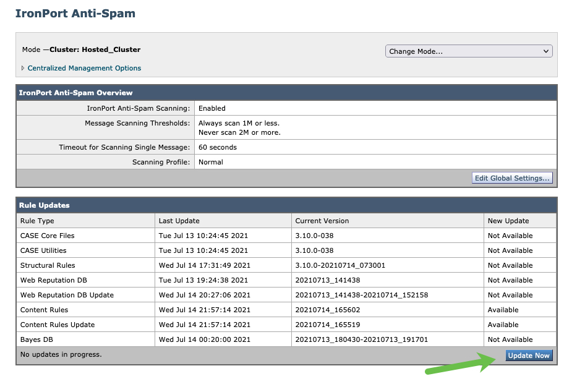The image size is (564, 392).
Task: Select the CASE Utilities row label
Action: coord(43,250)
